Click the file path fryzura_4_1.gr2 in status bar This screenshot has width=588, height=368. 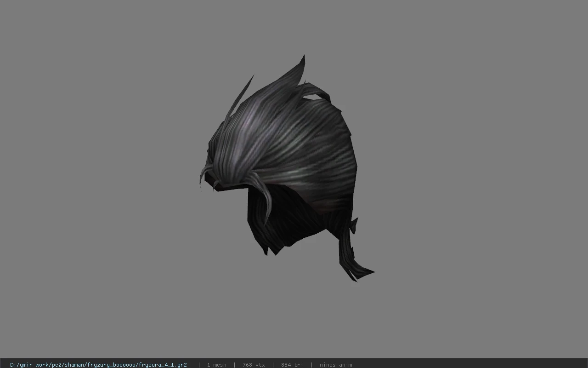coord(98,365)
